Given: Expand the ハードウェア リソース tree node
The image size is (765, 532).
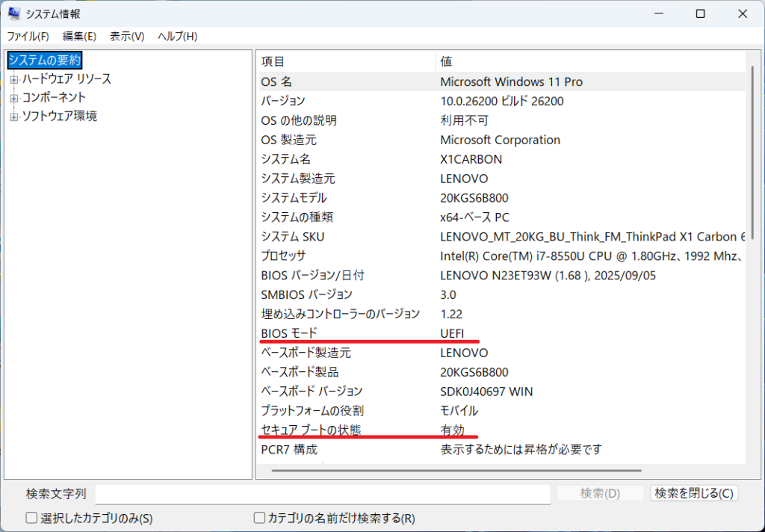Looking at the screenshot, I should pyautogui.click(x=13, y=79).
